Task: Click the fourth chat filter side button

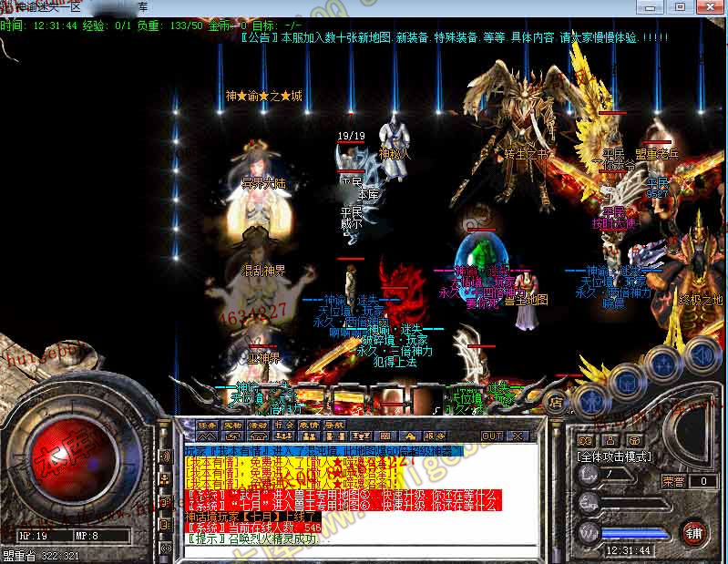Action: tap(165, 525)
